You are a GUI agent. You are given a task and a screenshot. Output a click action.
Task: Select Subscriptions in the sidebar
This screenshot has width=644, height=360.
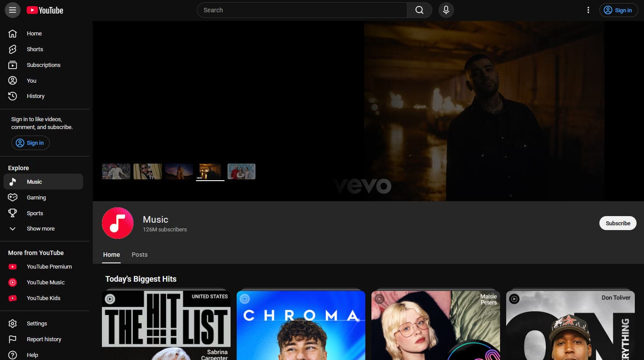pos(43,65)
